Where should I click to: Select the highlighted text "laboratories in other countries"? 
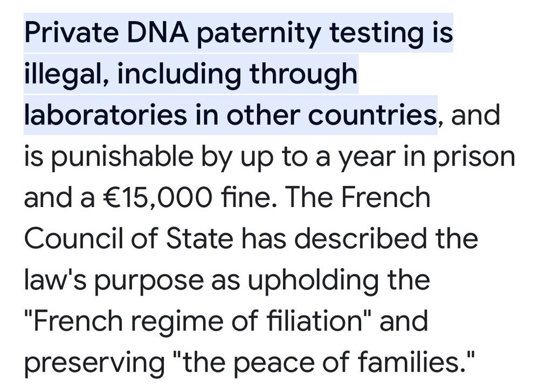click(230, 115)
